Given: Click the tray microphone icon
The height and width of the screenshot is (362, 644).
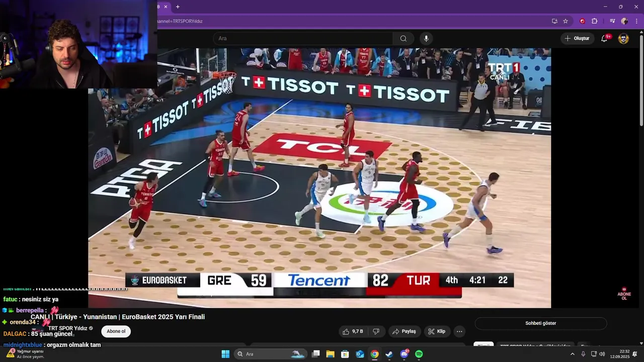Looking at the screenshot, I should tap(583, 354).
